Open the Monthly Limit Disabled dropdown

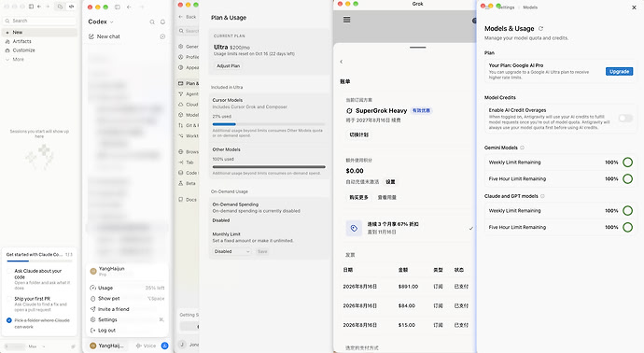231,251
